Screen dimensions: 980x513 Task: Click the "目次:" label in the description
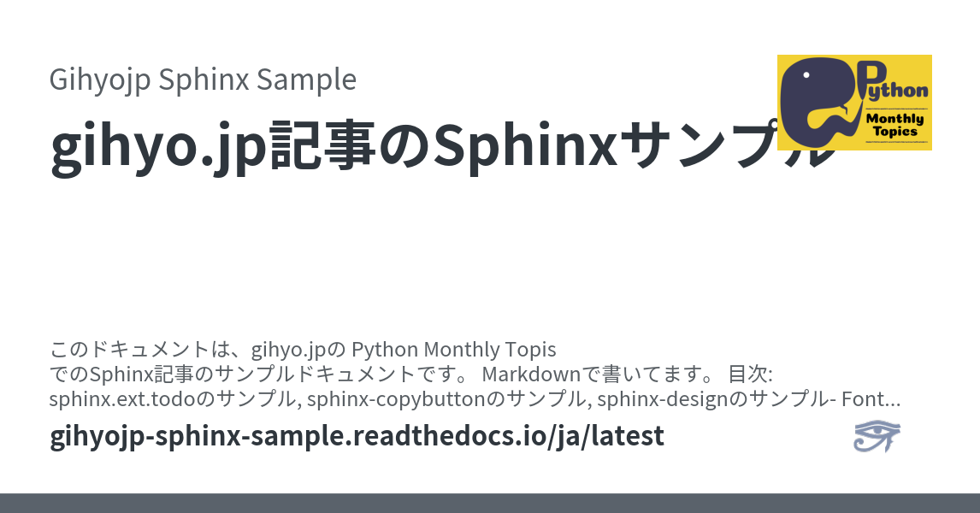coord(750,374)
